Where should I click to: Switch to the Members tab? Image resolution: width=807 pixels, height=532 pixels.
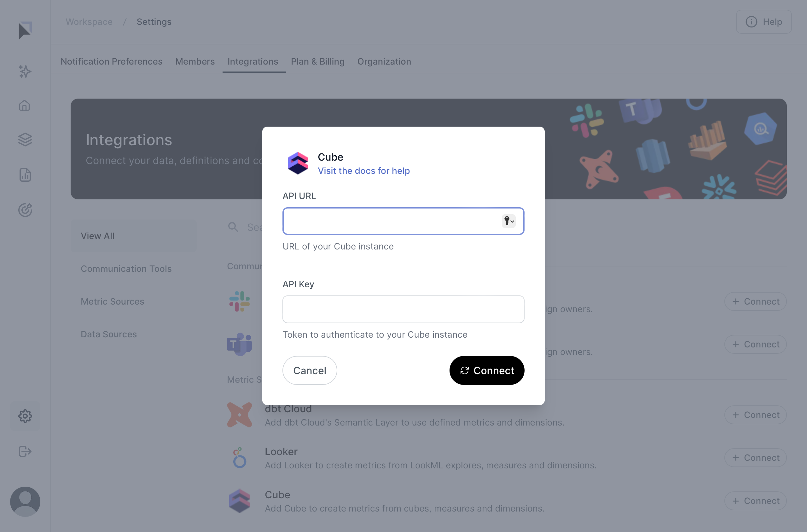point(195,61)
